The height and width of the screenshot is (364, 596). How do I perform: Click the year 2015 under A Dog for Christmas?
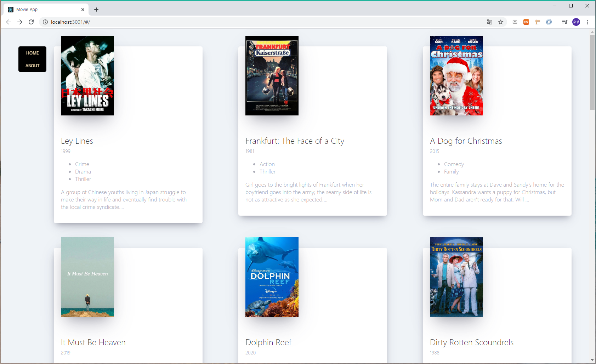coord(435,151)
